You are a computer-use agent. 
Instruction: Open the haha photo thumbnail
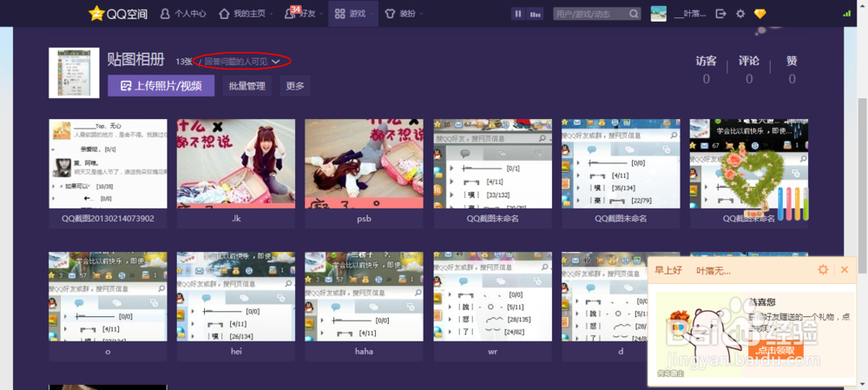(365, 296)
